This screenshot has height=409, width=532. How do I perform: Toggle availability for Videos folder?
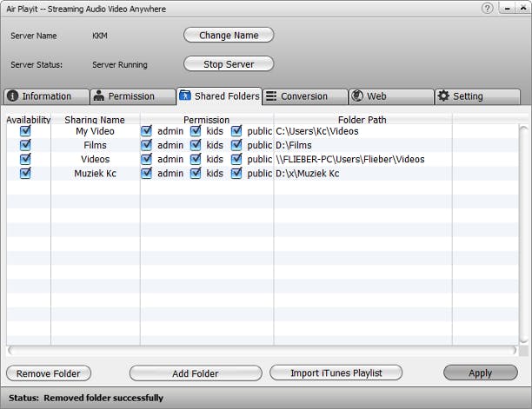(x=25, y=159)
